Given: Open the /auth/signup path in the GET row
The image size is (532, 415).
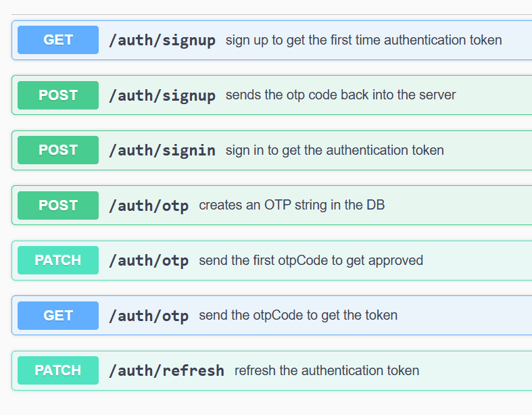Looking at the screenshot, I should [x=162, y=41].
